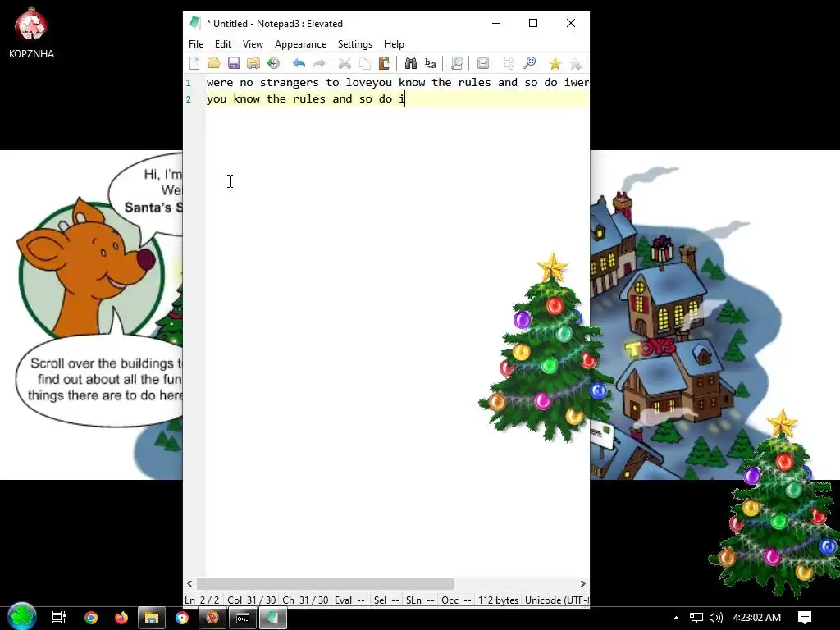Minimize the Notepad3 window
Image resolution: width=840 pixels, height=630 pixels.
[x=496, y=23]
